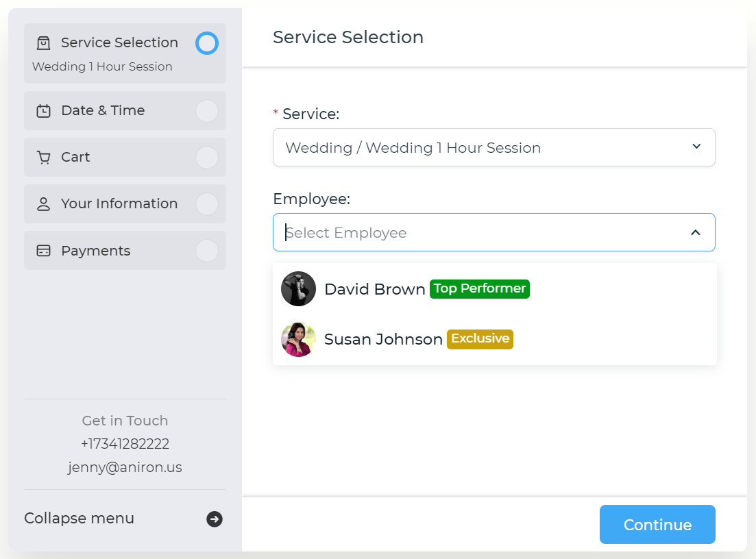Open the Cart step in sidebar
This screenshot has height=559, width=756.
click(125, 157)
